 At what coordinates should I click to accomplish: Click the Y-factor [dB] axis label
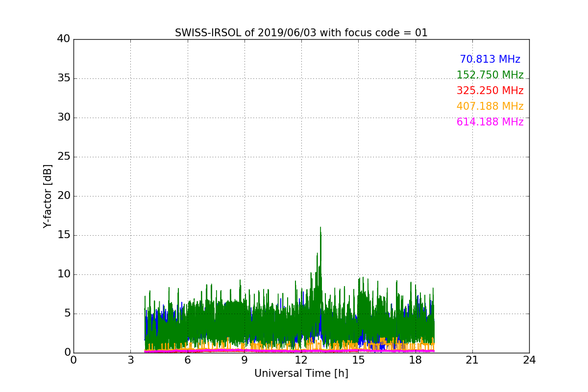pyautogui.click(x=48, y=196)
